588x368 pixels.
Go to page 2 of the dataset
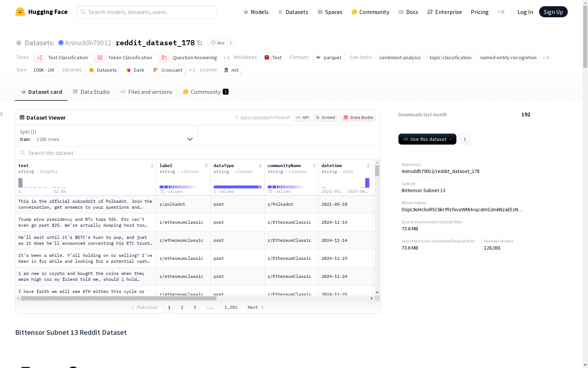(182, 307)
